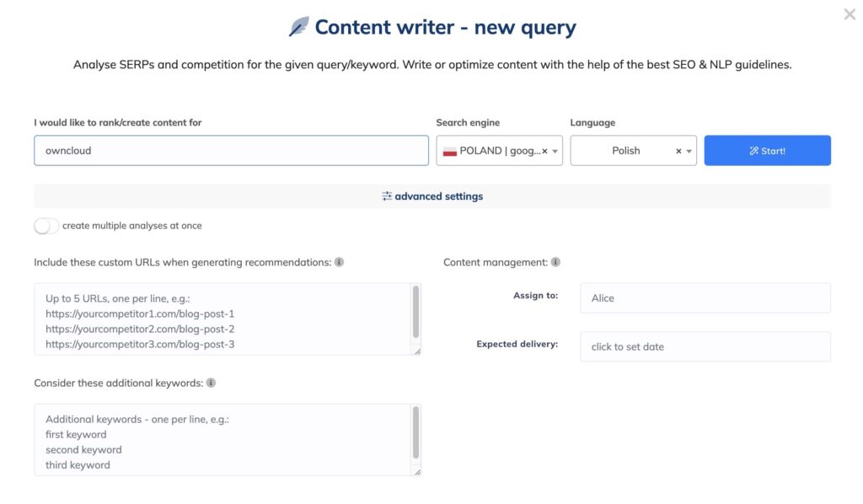Click the sliders icon beside advanced settings
The image size is (863, 504).
click(387, 196)
